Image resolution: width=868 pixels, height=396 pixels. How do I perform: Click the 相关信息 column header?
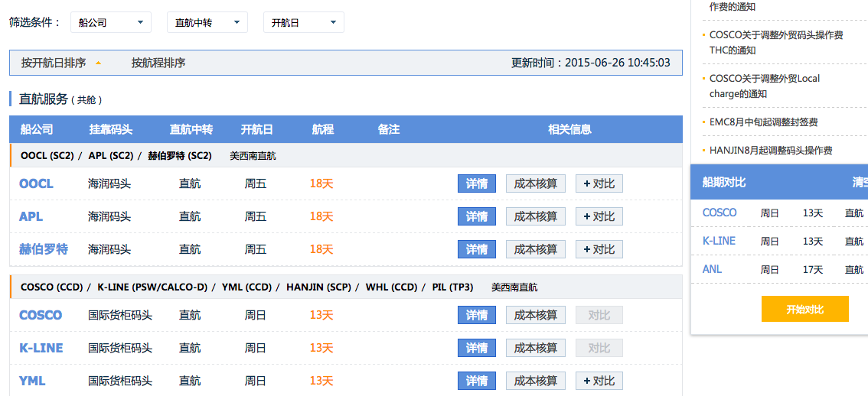click(569, 130)
